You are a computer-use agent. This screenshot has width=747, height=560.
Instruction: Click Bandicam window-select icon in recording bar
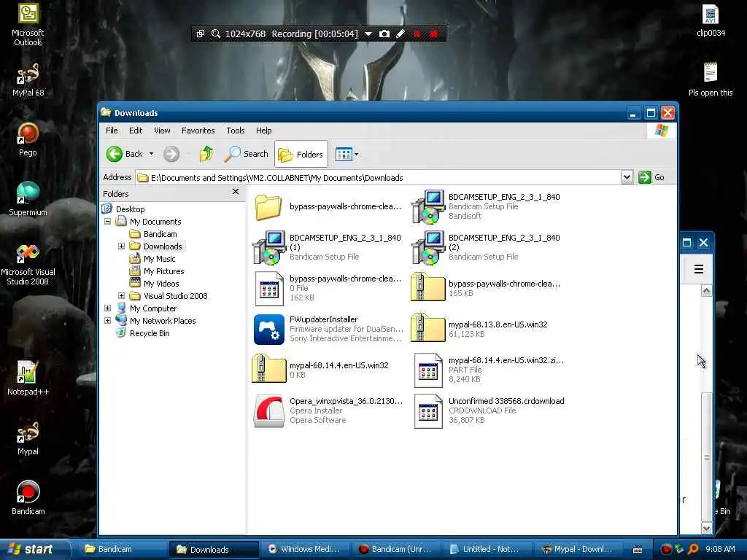coord(201,34)
